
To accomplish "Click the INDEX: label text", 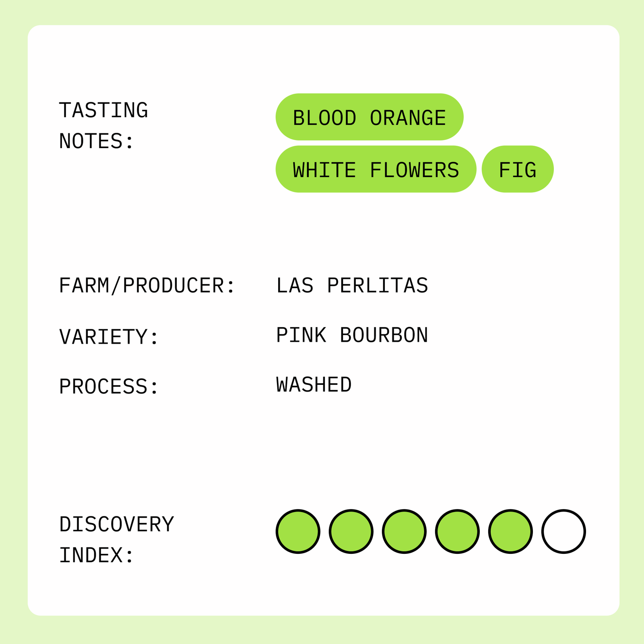I will pos(96,555).
